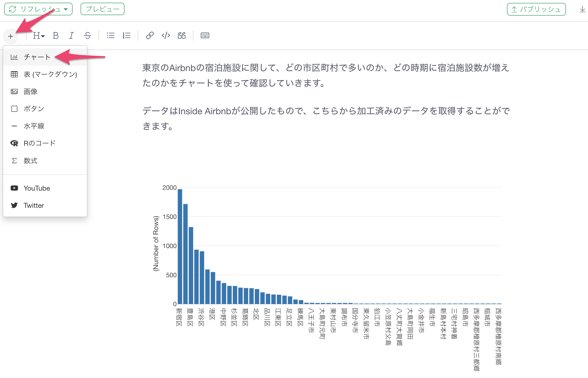Image resolution: width=588 pixels, height=378 pixels.
Task: Choose 表 (マークダウン) menu item
Action: [x=45, y=74]
